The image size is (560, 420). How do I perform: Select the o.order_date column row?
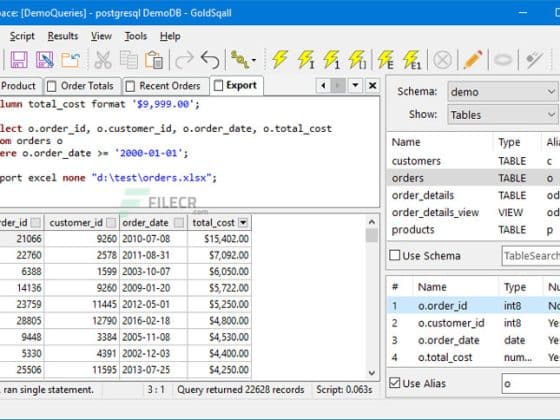click(474, 340)
